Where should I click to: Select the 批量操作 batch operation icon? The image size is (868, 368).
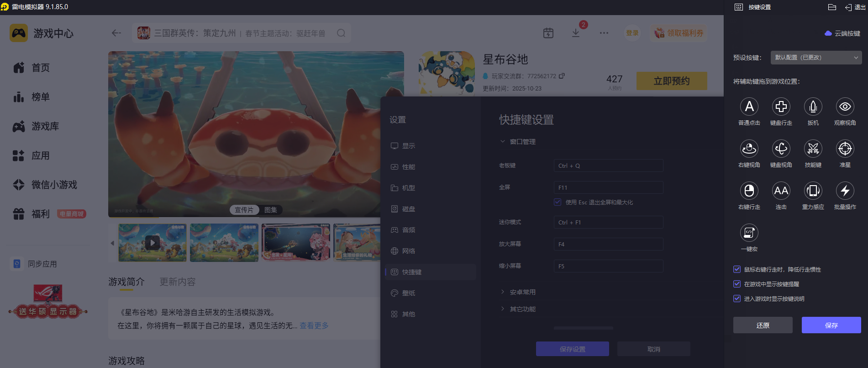click(x=845, y=191)
